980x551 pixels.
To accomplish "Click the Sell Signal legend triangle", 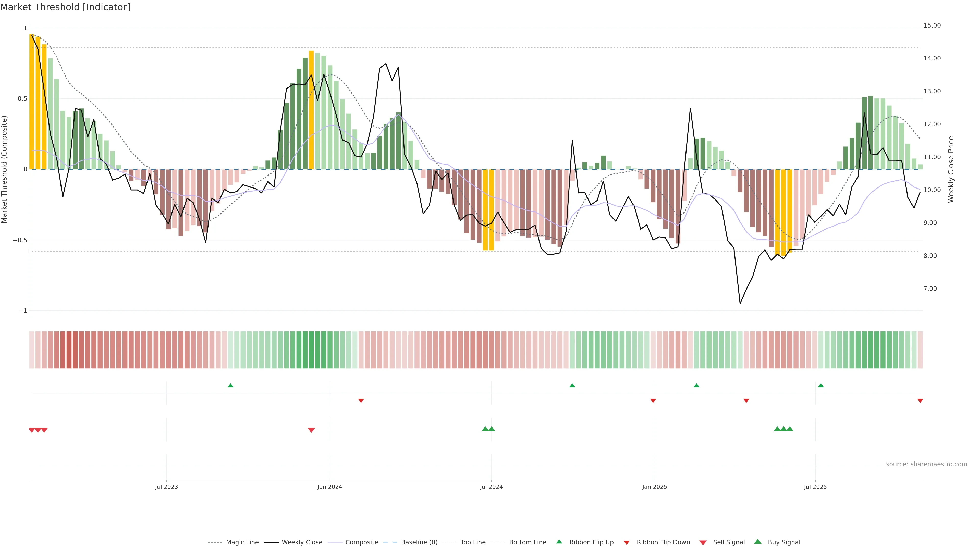I will click(x=703, y=543).
